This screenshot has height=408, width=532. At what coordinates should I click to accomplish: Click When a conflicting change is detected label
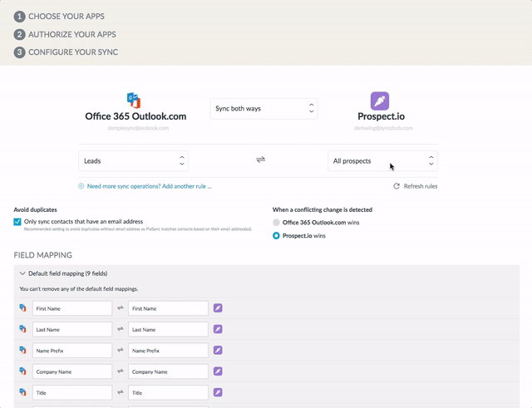pos(323,209)
